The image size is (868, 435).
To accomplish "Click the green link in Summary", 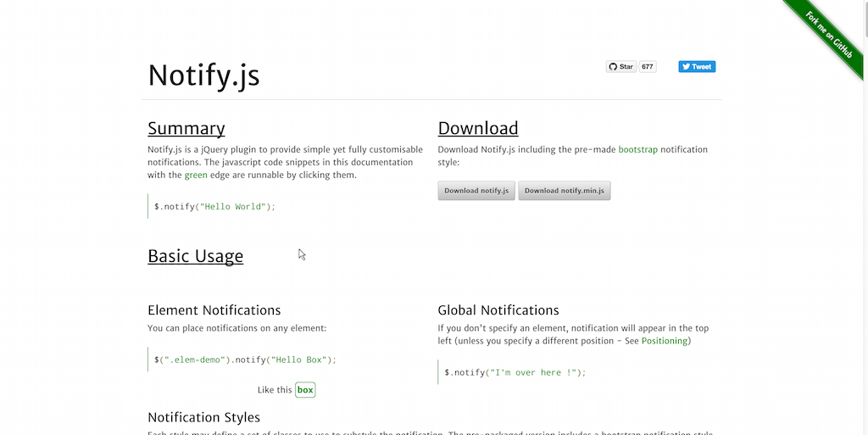I will pyautogui.click(x=196, y=175).
